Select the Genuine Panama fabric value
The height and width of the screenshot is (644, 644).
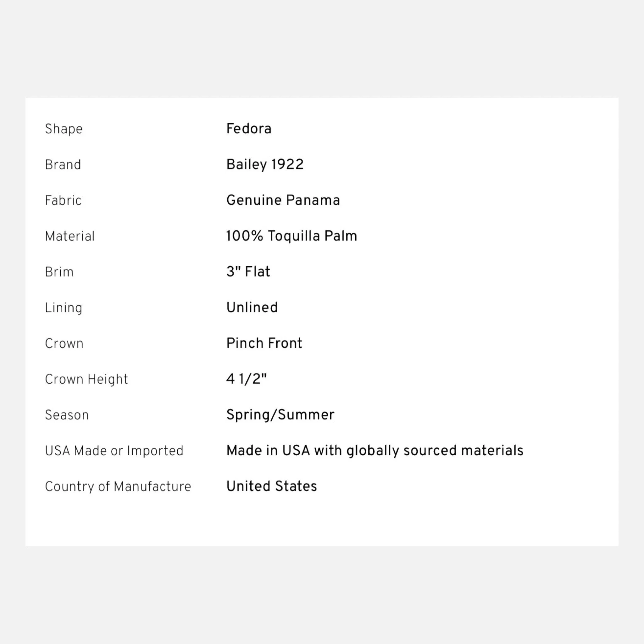(283, 200)
